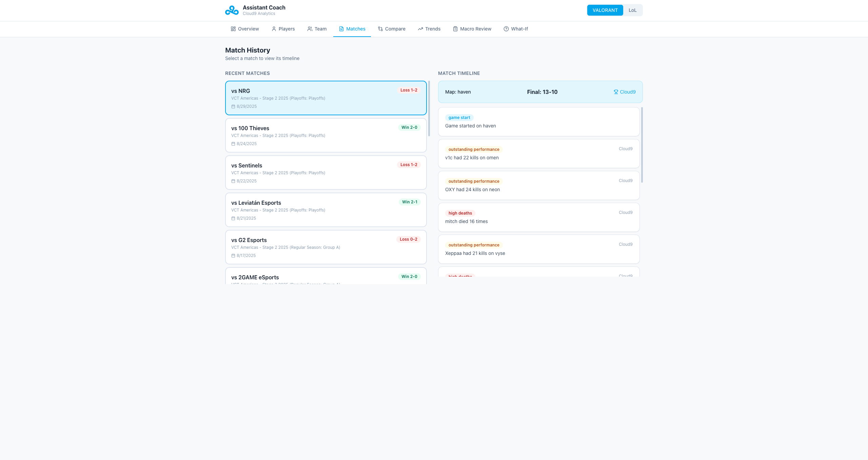Click the Macro Review clipboard icon
Viewport: 868px width, 460px height.
(x=455, y=29)
